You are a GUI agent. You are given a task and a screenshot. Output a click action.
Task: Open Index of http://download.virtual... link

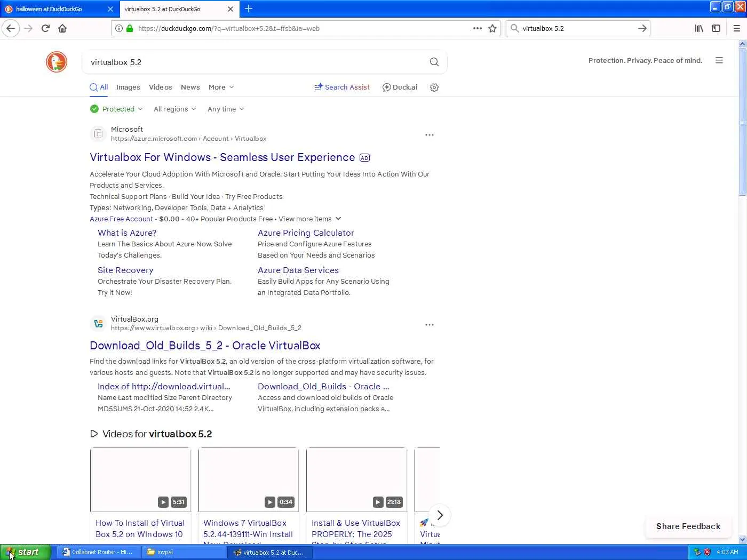164,387
